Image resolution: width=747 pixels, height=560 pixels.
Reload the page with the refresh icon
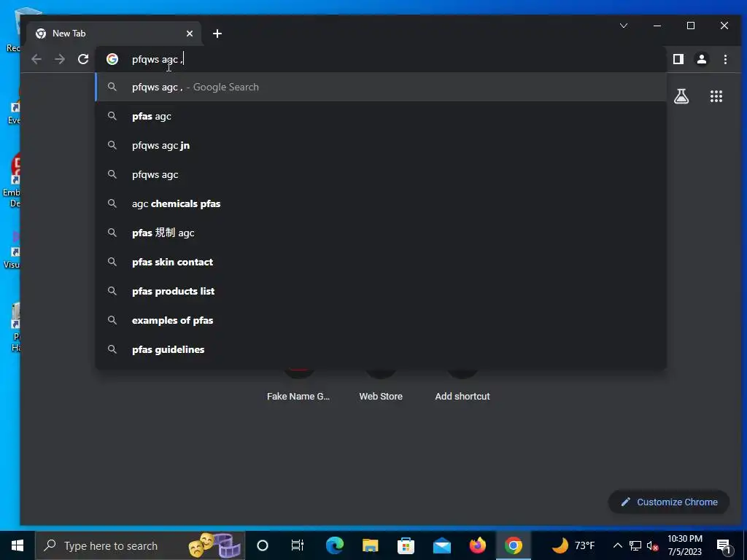point(83,59)
